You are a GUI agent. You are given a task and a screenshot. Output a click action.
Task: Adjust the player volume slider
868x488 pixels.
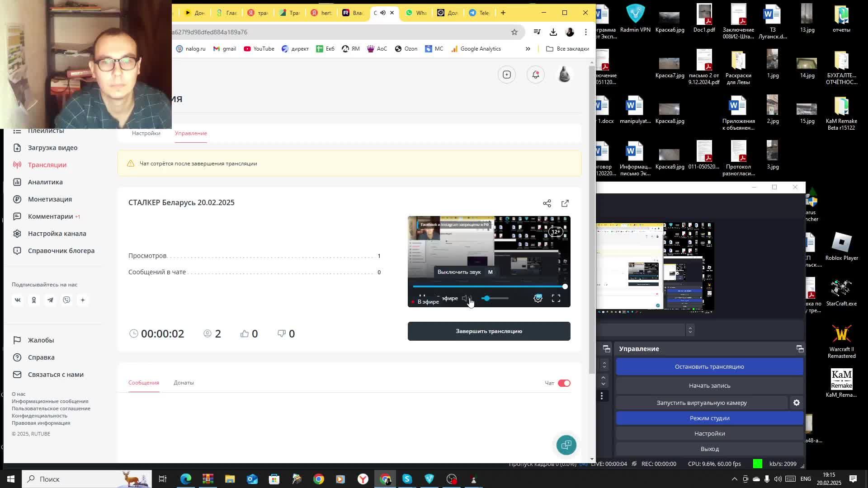pyautogui.click(x=495, y=298)
